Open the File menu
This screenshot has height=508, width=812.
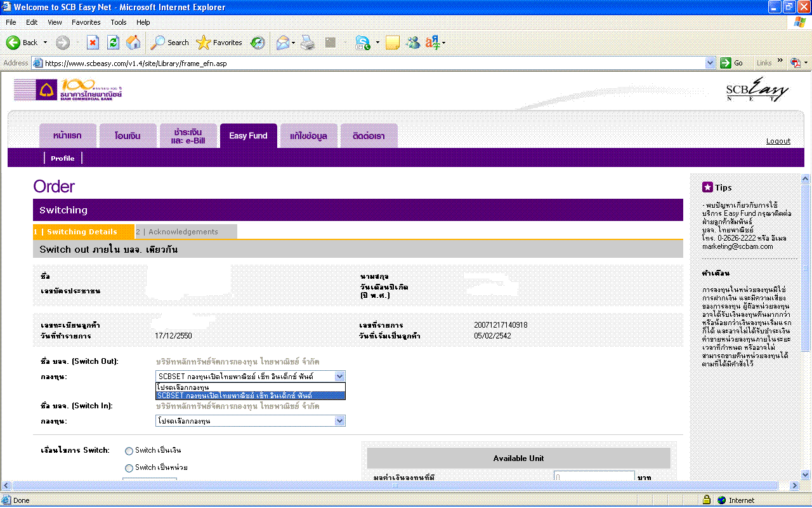(x=11, y=22)
